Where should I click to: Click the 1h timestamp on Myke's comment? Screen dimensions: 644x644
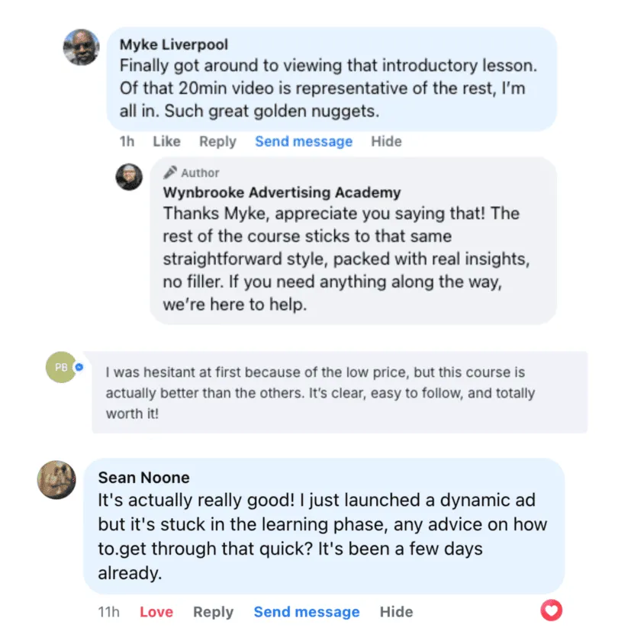click(127, 141)
